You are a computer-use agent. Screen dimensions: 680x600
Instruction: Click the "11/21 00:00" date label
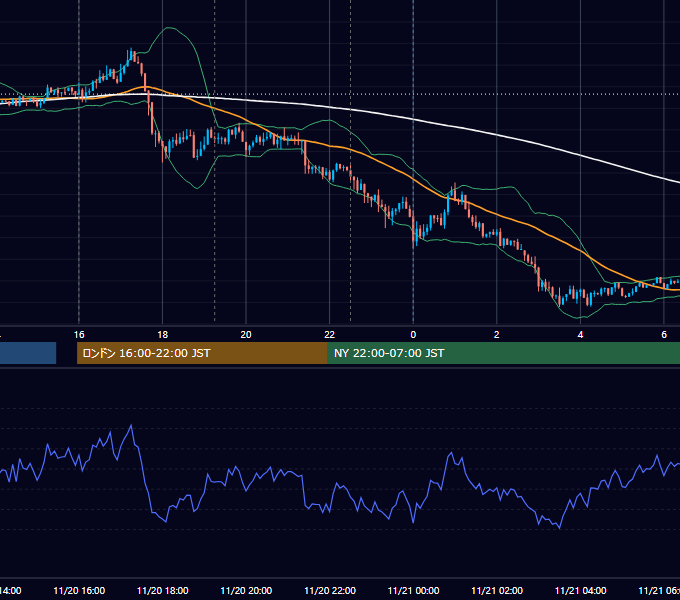pyautogui.click(x=413, y=591)
